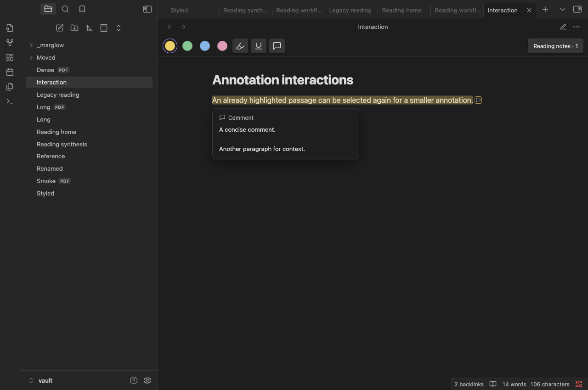Open templates ribbon icon

point(10,87)
